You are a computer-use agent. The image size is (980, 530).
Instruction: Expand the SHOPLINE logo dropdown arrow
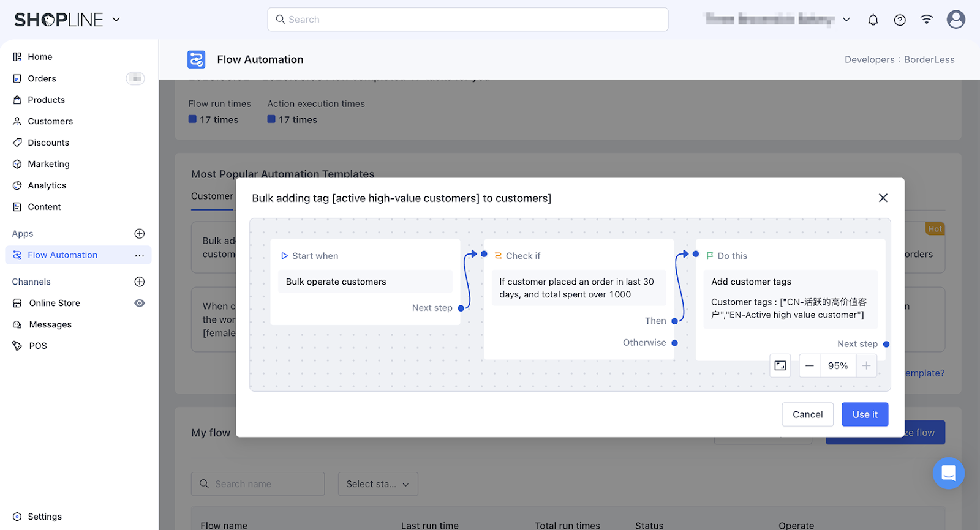(x=116, y=20)
